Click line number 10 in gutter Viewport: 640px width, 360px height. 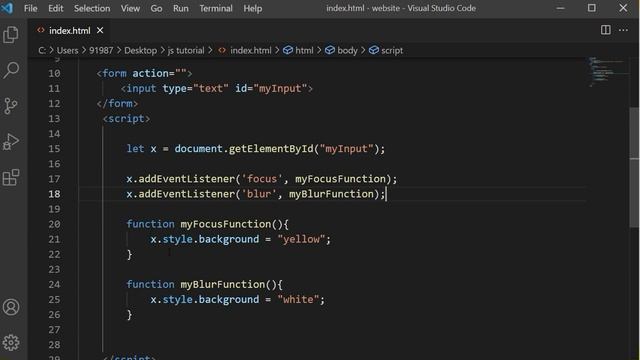[54, 73]
